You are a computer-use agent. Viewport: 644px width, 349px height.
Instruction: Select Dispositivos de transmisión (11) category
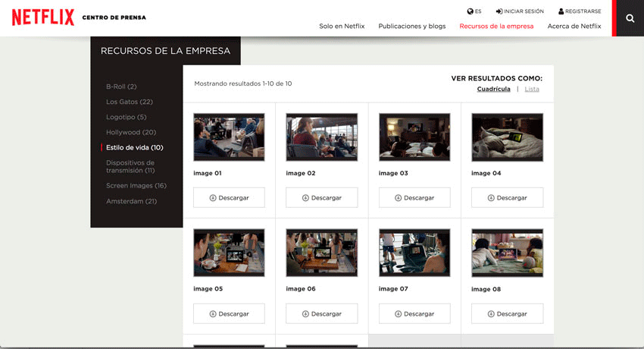130,166
